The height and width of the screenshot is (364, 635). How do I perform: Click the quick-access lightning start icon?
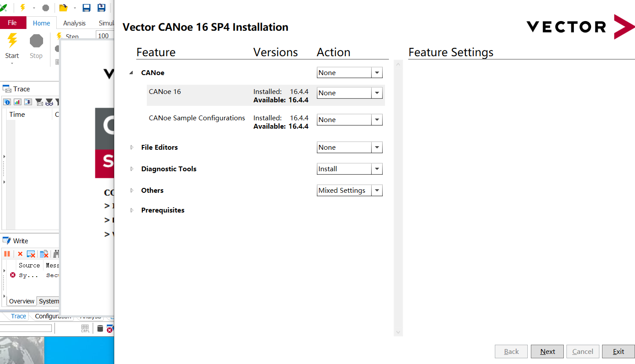pyautogui.click(x=23, y=8)
